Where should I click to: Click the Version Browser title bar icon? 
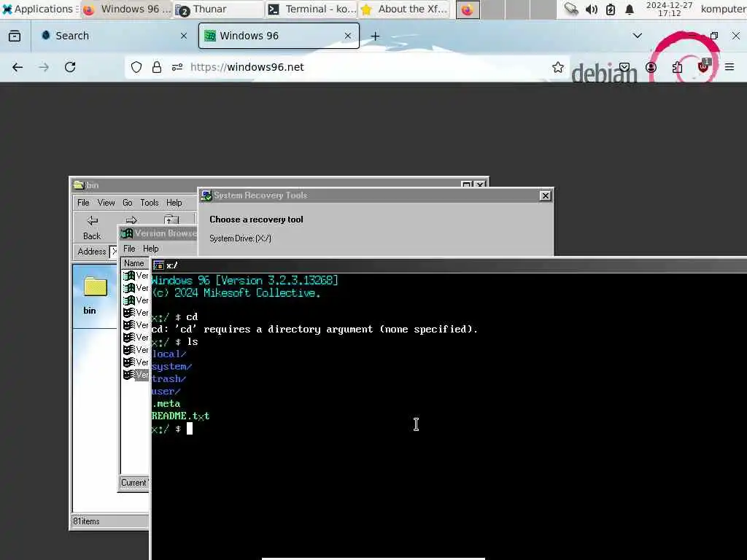(x=127, y=233)
